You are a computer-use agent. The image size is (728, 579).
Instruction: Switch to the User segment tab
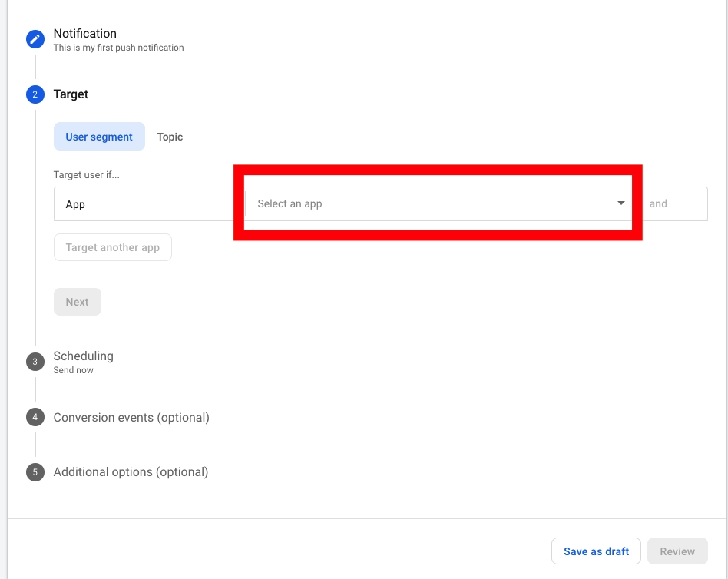(x=99, y=137)
